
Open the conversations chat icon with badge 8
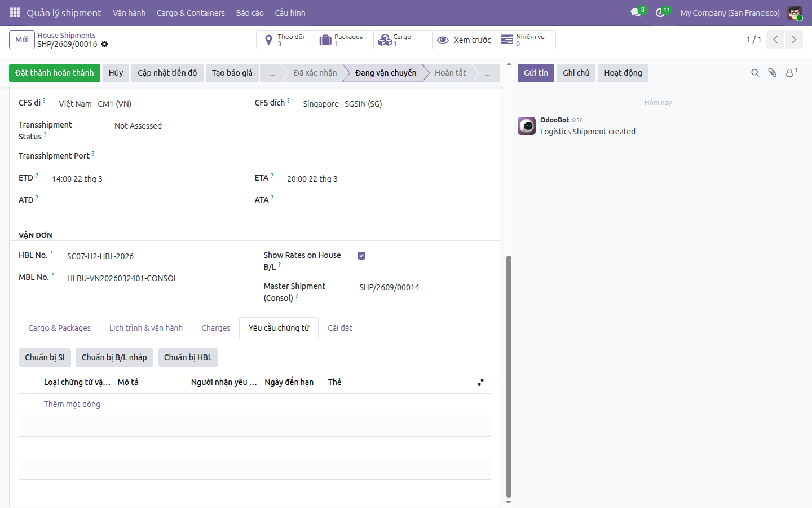point(637,12)
